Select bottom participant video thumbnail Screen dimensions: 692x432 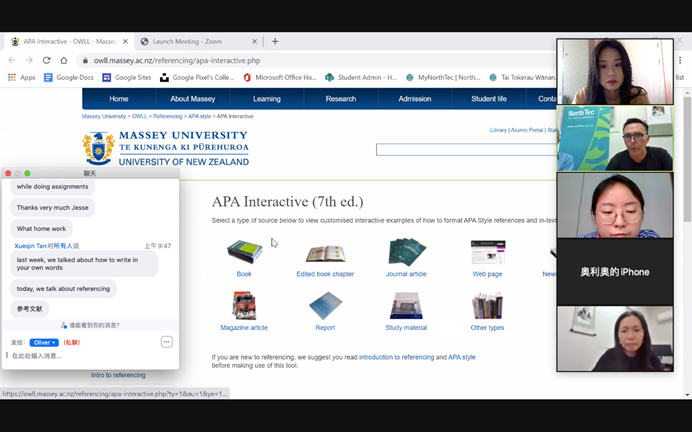click(x=615, y=338)
